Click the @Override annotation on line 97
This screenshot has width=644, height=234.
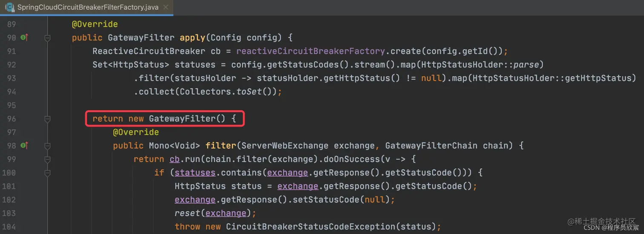pos(136,132)
